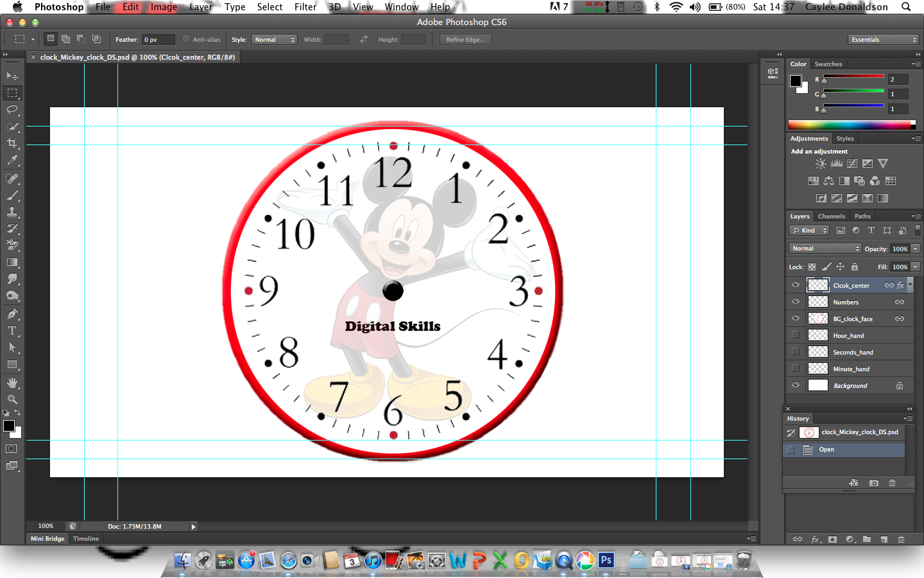Open the tool preset picker arrow
The image size is (924, 578).
(33, 40)
